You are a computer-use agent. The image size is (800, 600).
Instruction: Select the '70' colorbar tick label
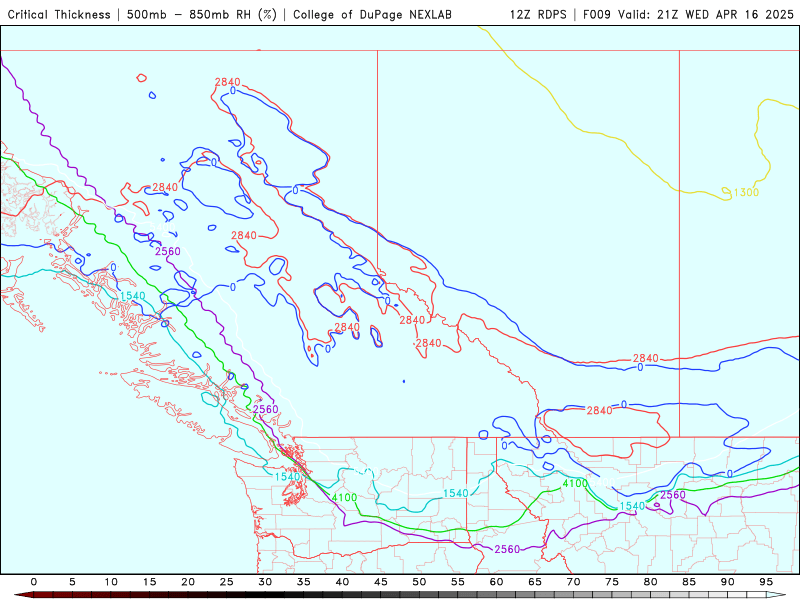click(x=573, y=582)
